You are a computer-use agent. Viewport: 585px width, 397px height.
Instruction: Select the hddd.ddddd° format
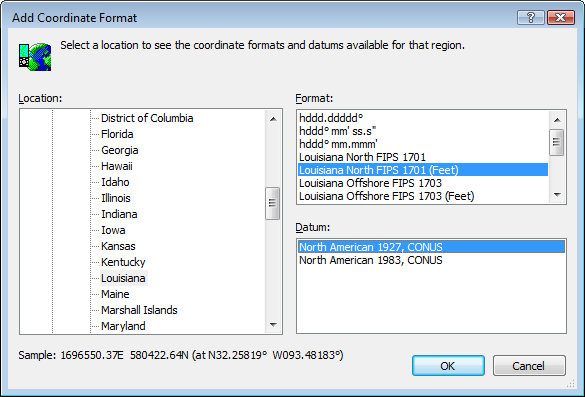tap(423, 118)
